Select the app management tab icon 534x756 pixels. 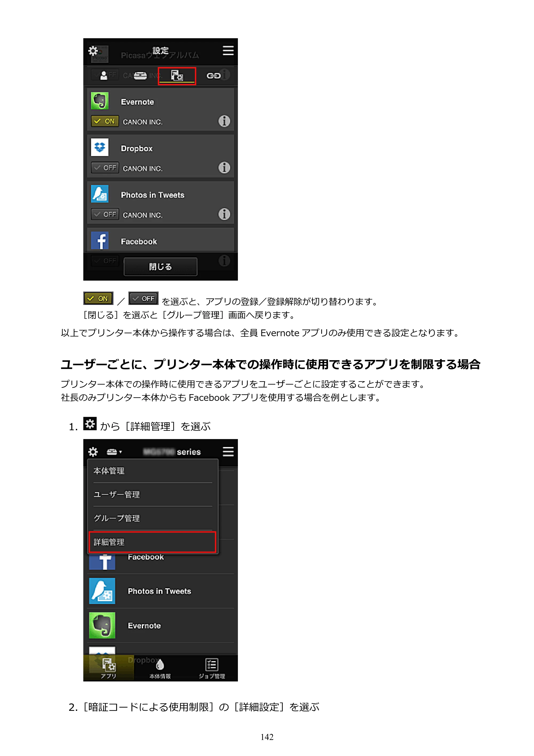(x=177, y=76)
